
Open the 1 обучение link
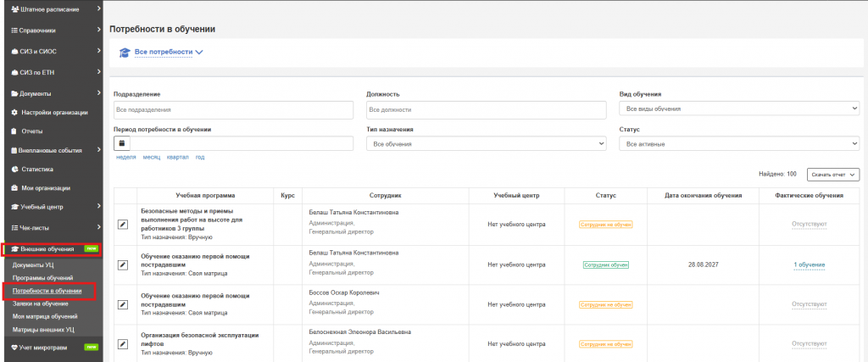[810, 265]
